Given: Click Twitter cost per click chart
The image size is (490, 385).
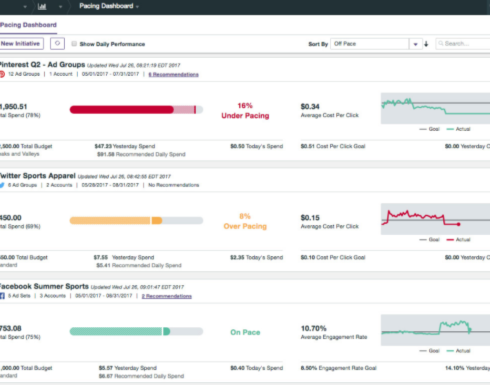Looking at the screenshot, I should [435, 219].
